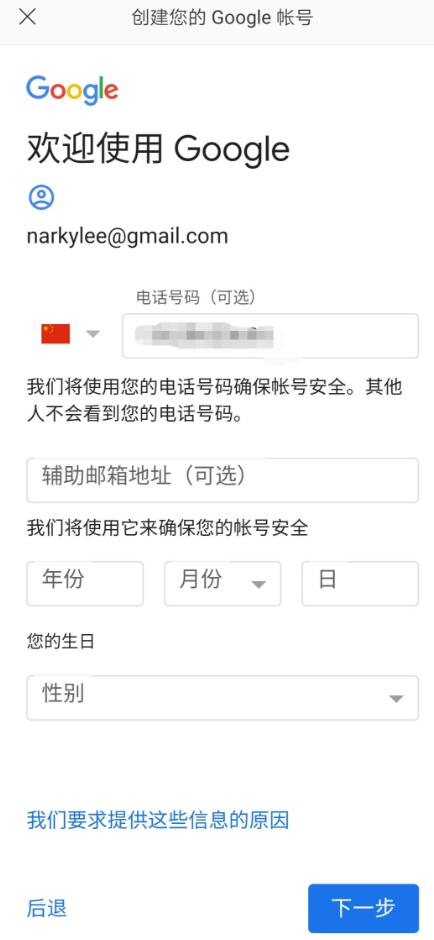Focus the phone number input field
The image size is (434, 940).
[x=270, y=336]
